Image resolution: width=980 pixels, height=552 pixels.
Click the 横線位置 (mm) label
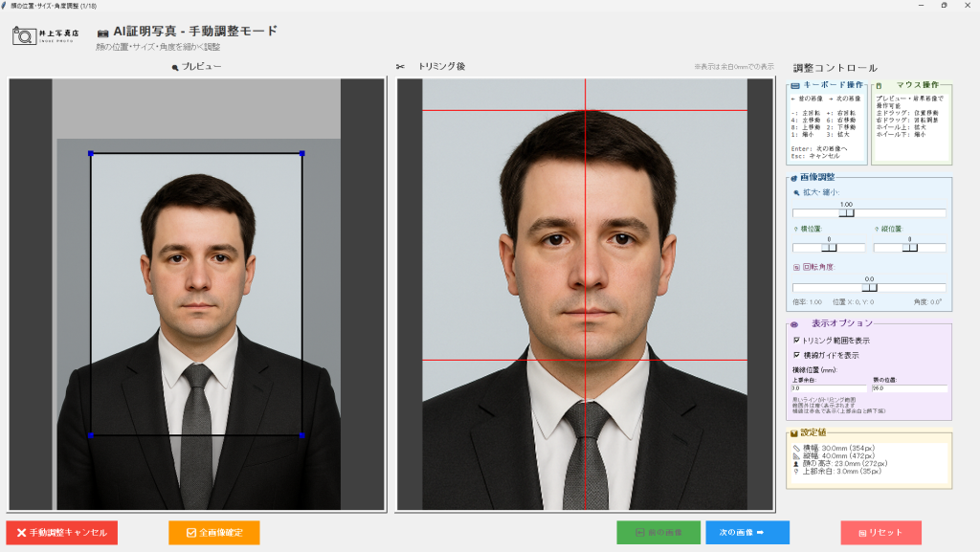click(x=814, y=369)
